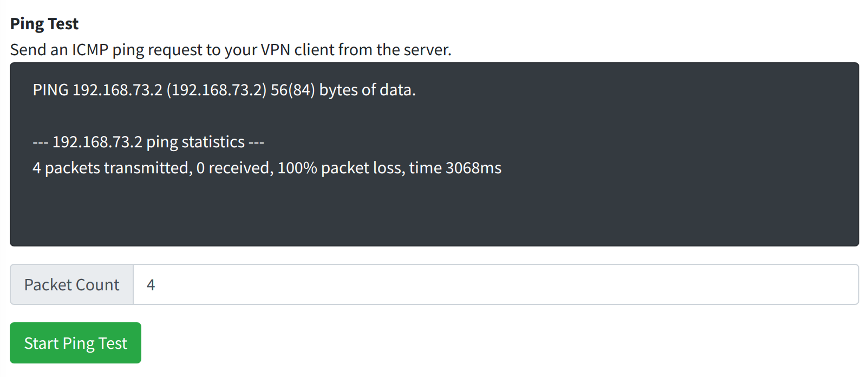Click the ping statistics header line
This screenshot has height=377, width=868.
pos(148,141)
